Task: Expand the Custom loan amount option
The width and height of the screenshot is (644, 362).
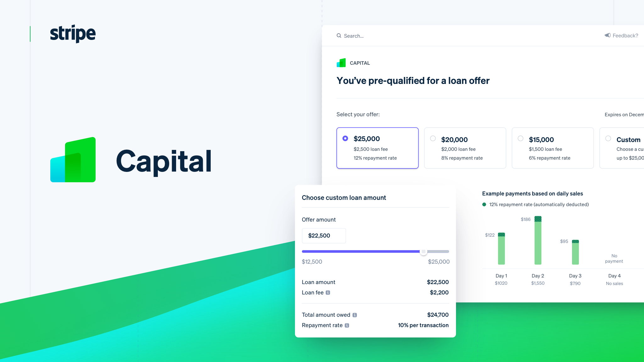Action: [608, 139]
